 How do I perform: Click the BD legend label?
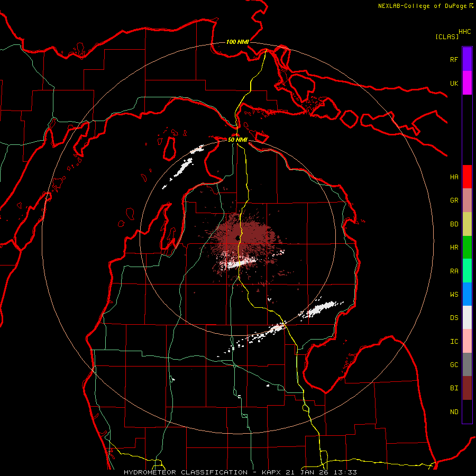(454, 224)
